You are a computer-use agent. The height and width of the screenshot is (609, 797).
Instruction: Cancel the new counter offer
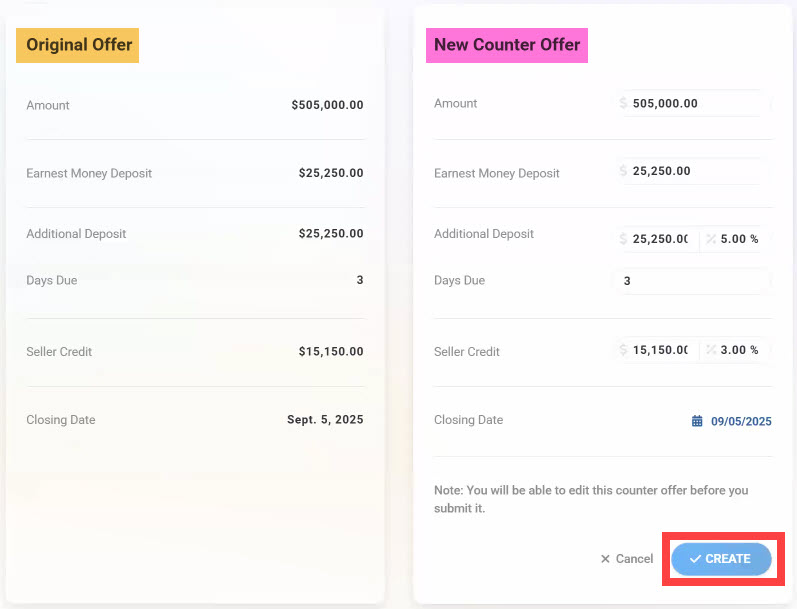(x=627, y=559)
